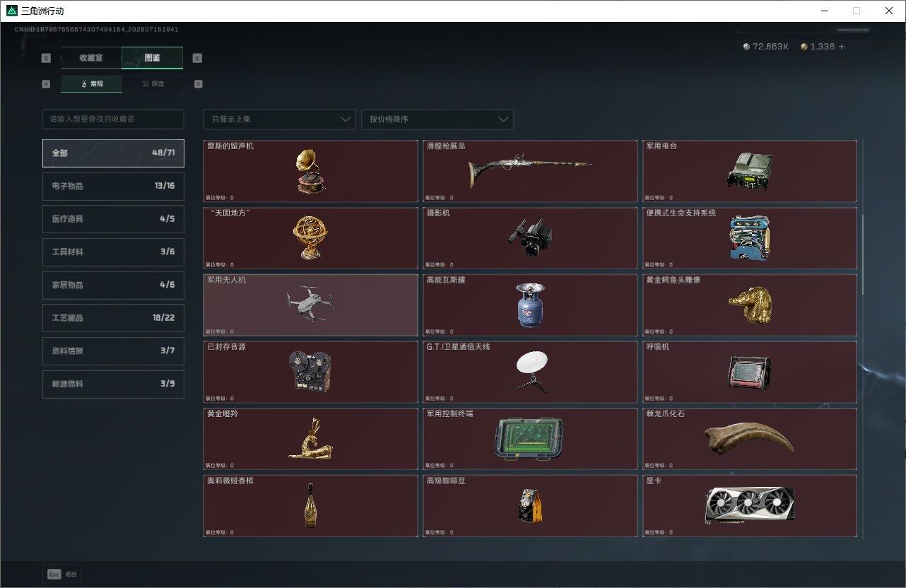Select the 常规 sub-tab
906x588 pixels.
pyautogui.click(x=91, y=83)
